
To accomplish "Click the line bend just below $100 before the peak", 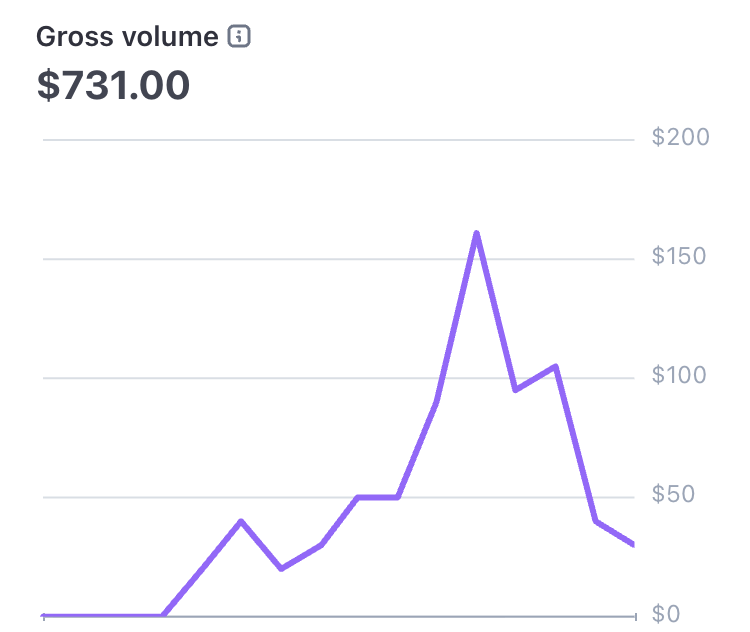I will click(437, 402).
